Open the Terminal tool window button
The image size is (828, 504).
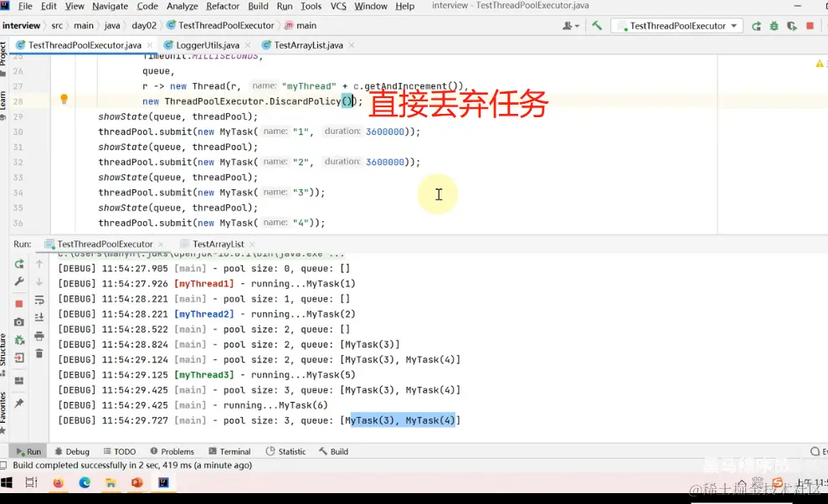coord(229,452)
